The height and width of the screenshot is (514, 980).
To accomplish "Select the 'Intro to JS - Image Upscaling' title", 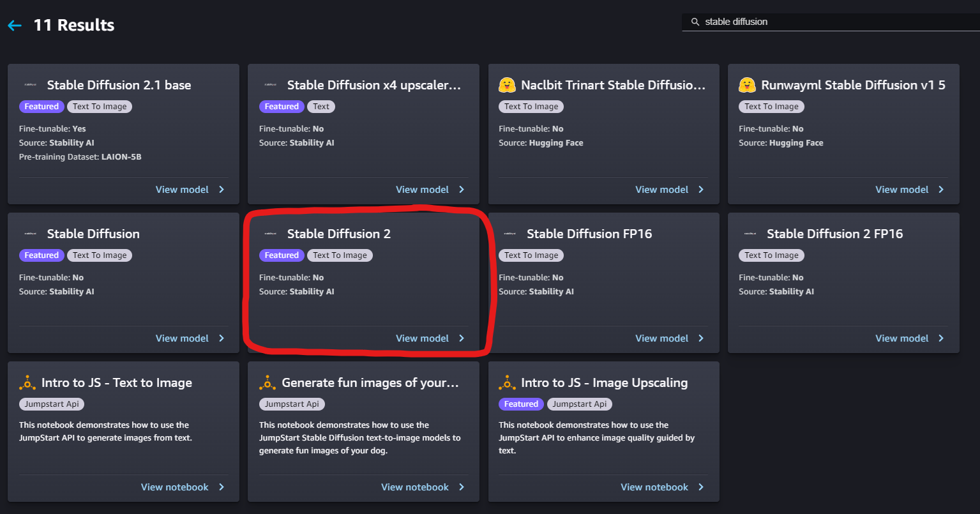I will tap(605, 382).
